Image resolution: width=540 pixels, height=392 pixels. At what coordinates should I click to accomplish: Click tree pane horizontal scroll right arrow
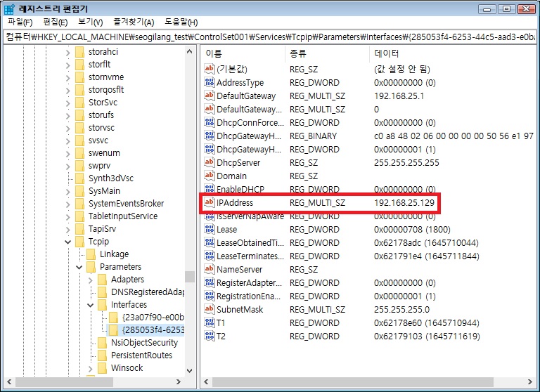179,381
